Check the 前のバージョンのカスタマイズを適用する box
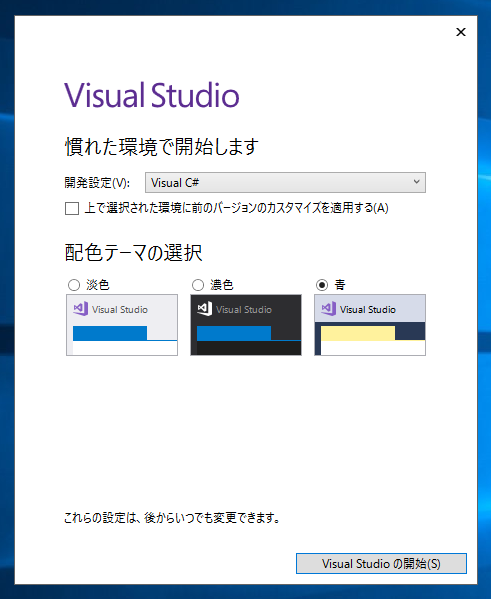The height and width of the screenshot is (599, 491). point(72,209)
